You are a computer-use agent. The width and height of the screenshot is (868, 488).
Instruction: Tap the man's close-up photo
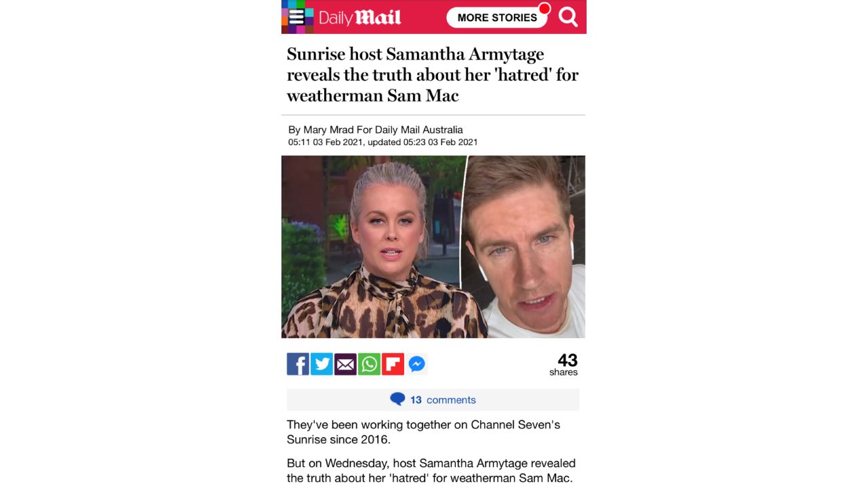pos(525,247)
